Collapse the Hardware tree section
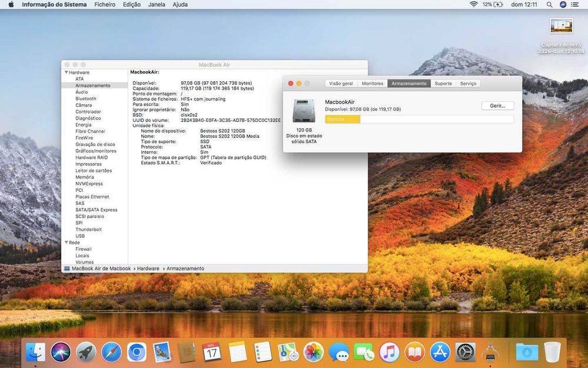The height and width of the screenshot is (368, 588). (66, 72)
